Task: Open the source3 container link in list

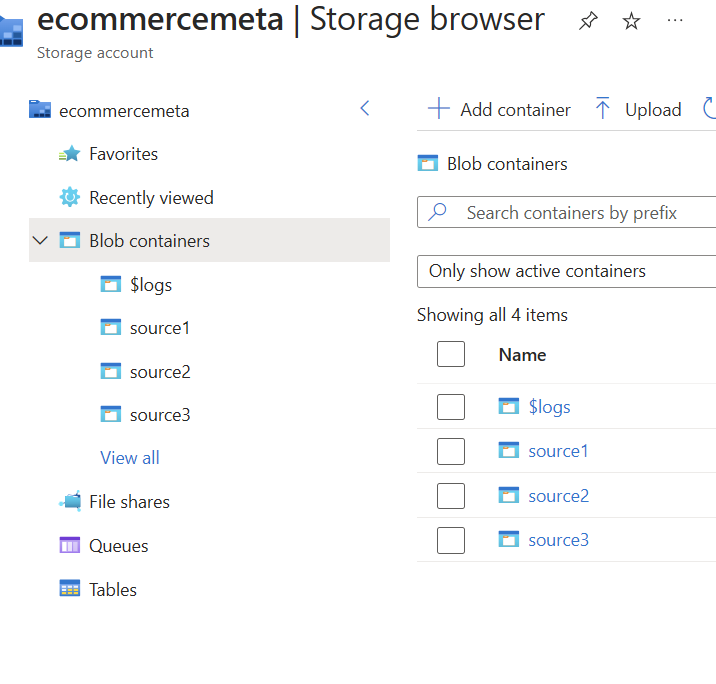Action: [558, 540]
